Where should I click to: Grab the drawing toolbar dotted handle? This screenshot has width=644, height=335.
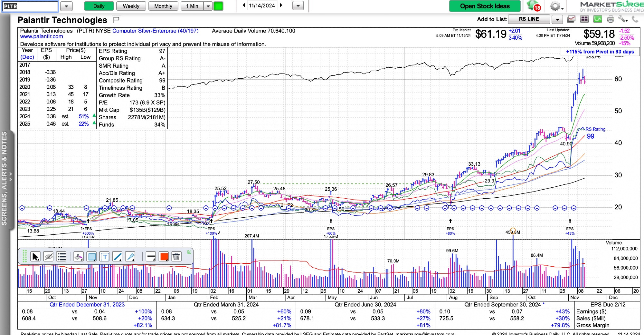coord(24,257)
